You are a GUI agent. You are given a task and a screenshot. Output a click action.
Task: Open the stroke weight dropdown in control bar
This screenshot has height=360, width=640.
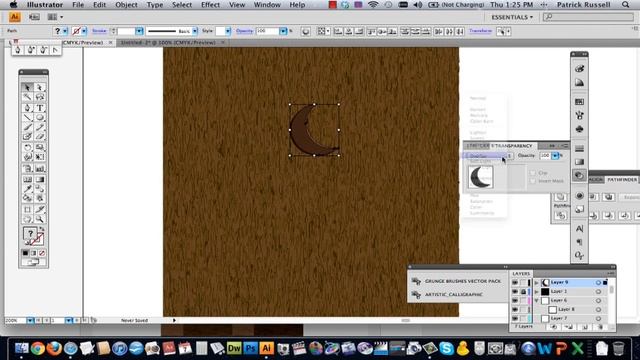[139, 31]
